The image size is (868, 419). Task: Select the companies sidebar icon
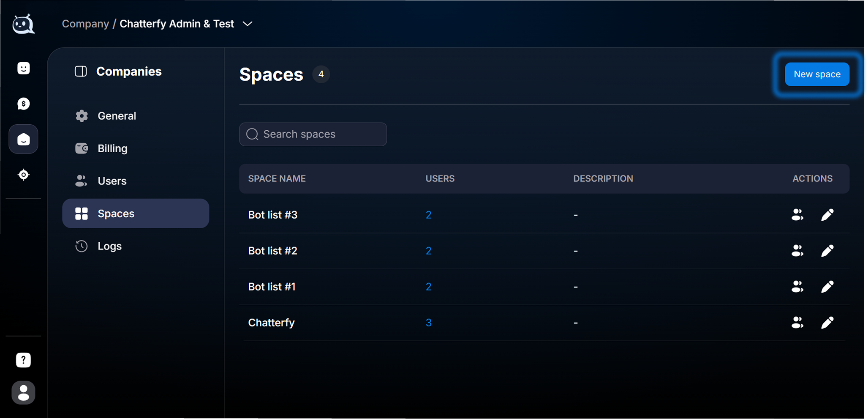coord(24,139)
